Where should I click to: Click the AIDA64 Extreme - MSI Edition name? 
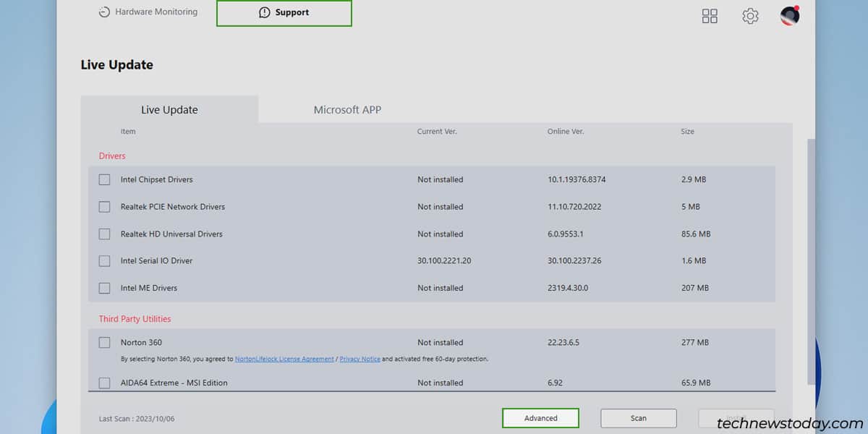coord(174,383)
